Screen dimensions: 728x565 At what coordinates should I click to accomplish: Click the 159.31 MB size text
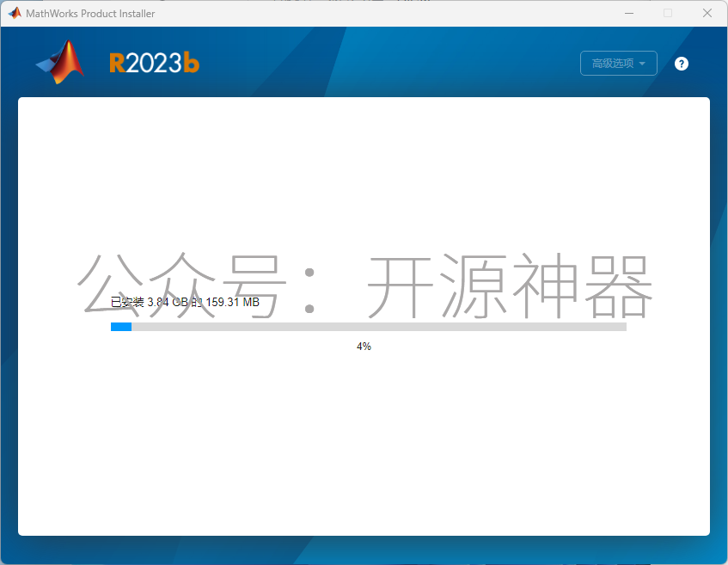[232, 303]
